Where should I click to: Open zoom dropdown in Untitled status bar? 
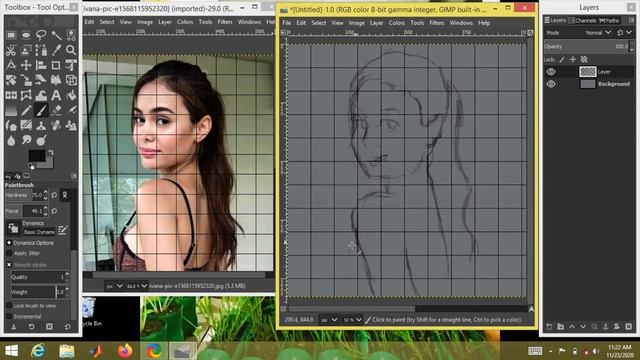tap(352, 320)
